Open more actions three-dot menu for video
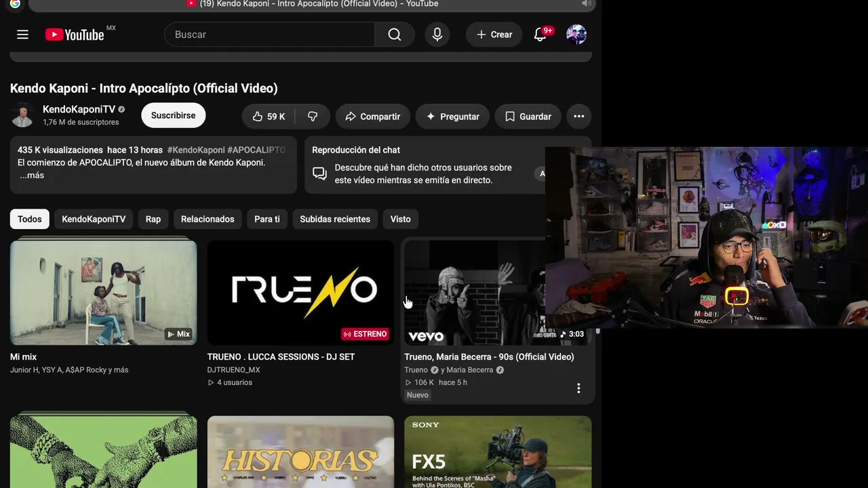This screenshot has height=488, width=868. 578,117
